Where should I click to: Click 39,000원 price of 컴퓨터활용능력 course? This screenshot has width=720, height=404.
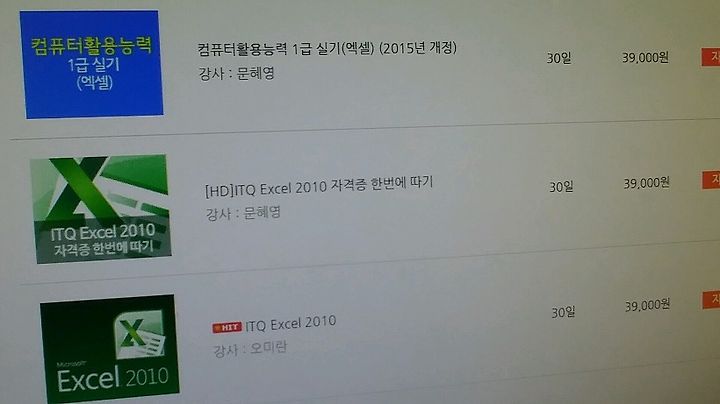645,58
